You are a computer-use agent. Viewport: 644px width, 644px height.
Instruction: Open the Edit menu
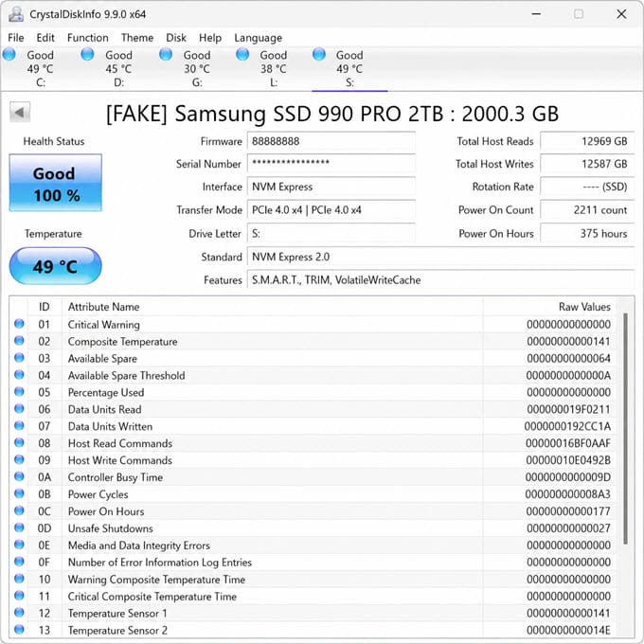(x=45, y=38)
